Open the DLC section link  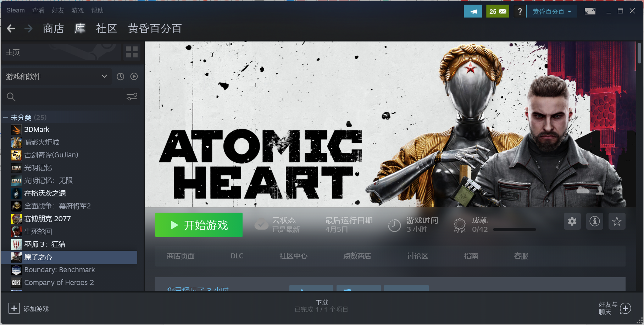click(x=237, y=256)
